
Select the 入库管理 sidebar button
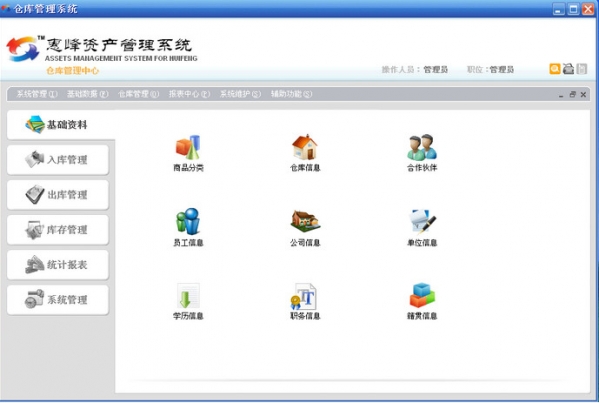click(58, 160)
